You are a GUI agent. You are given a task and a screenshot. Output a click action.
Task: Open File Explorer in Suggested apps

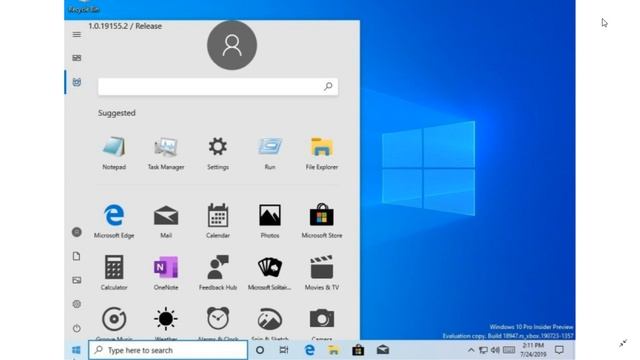(322, 153)
